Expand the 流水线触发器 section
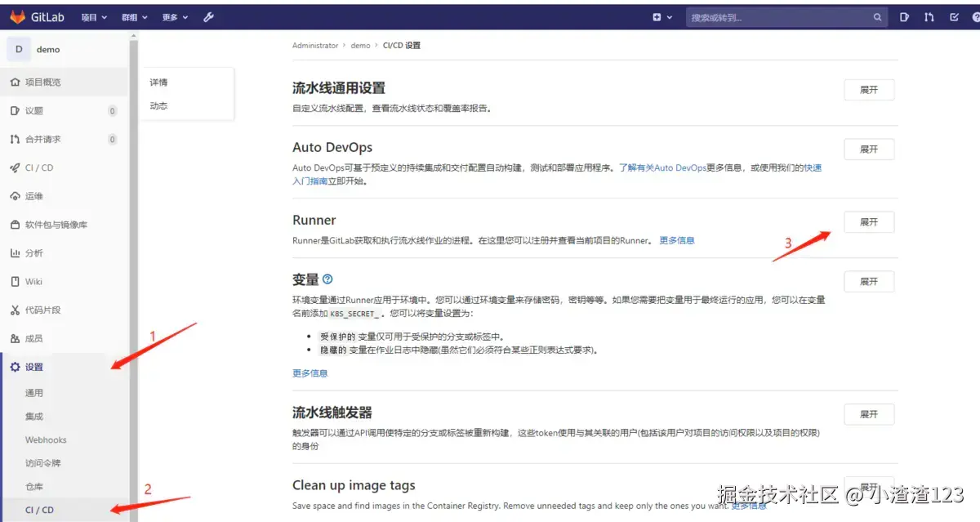Viewport: 980px width, 522px height. coord(869,414)
